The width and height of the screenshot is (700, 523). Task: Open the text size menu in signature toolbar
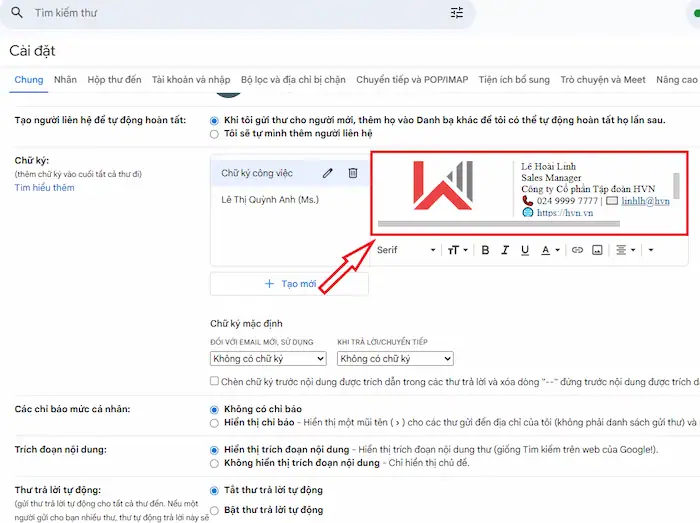pos(457,250)
